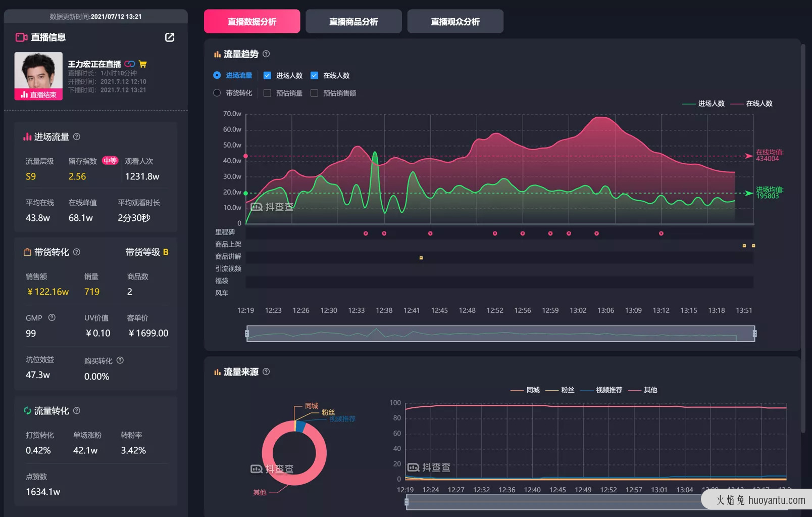The image size is (812, 517).
Task: Click the 销量 719 value
Action: (92, 292)
